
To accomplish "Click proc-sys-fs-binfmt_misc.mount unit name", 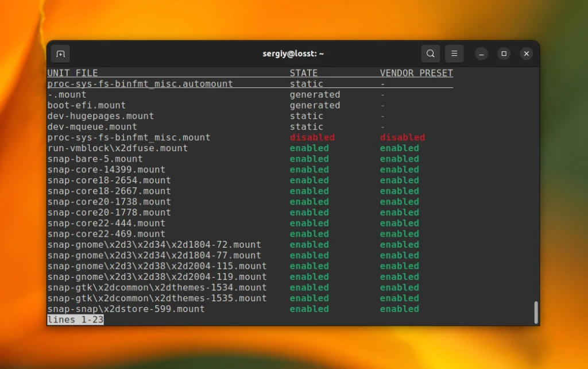I will pos(129,137).
